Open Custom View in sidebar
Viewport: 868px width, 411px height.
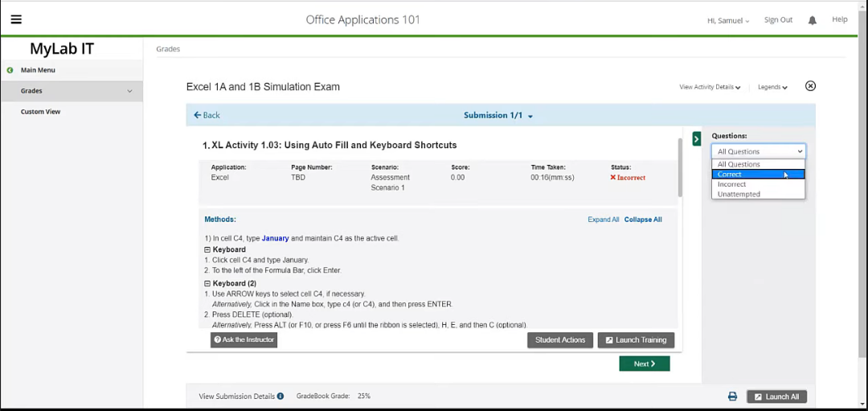(40, 111)
